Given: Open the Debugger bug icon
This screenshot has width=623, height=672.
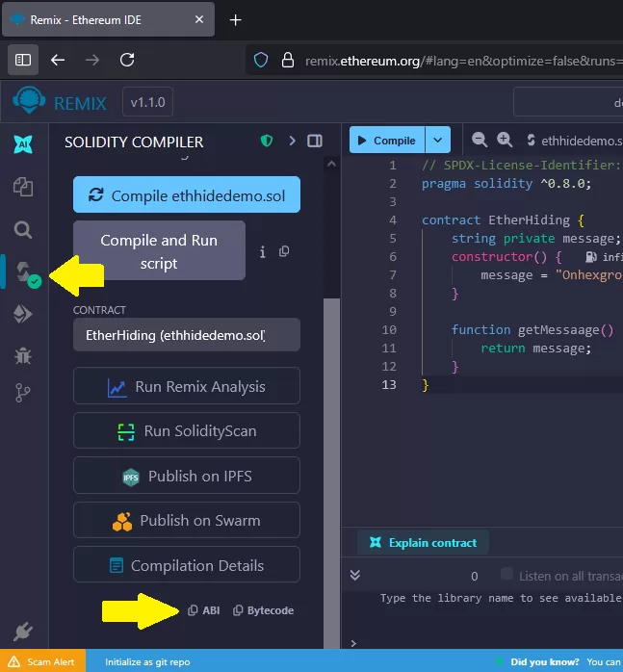Looking at the screenshot, I should (x=22, y=355).
